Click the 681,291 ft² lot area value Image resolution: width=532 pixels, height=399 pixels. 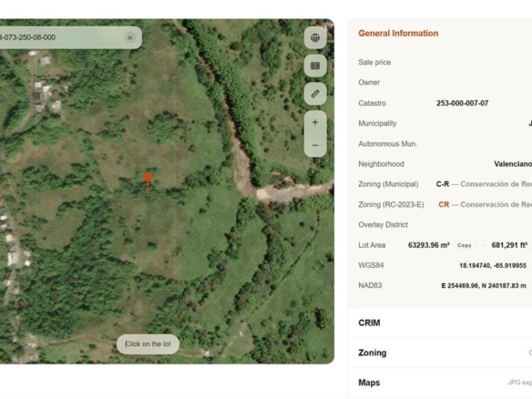(x=509, y=245)
